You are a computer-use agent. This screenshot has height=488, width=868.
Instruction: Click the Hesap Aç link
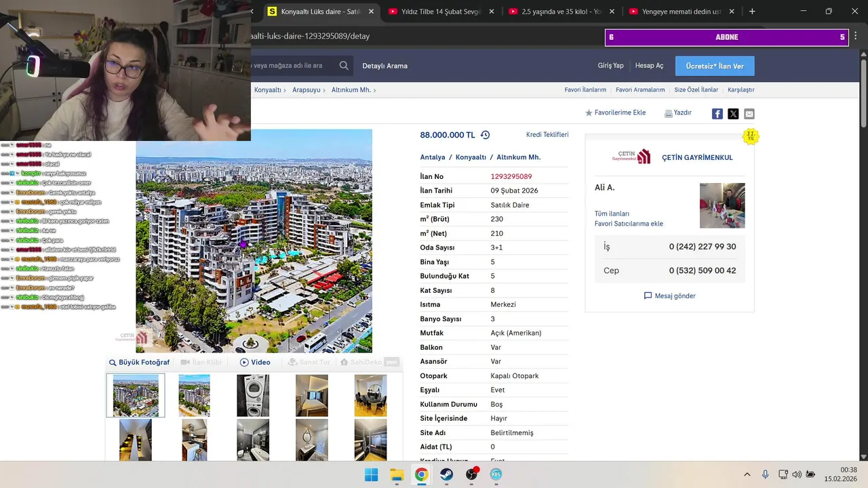point(649,66)
